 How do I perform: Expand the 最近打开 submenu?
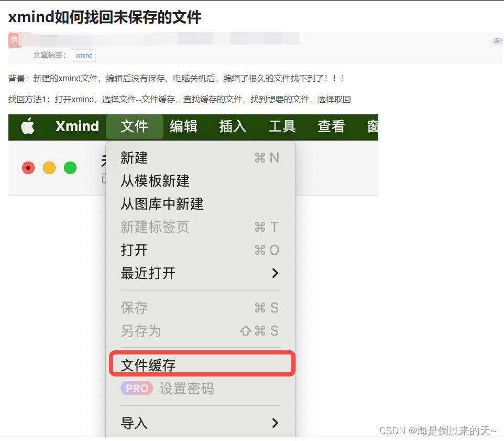pos(200,273)
